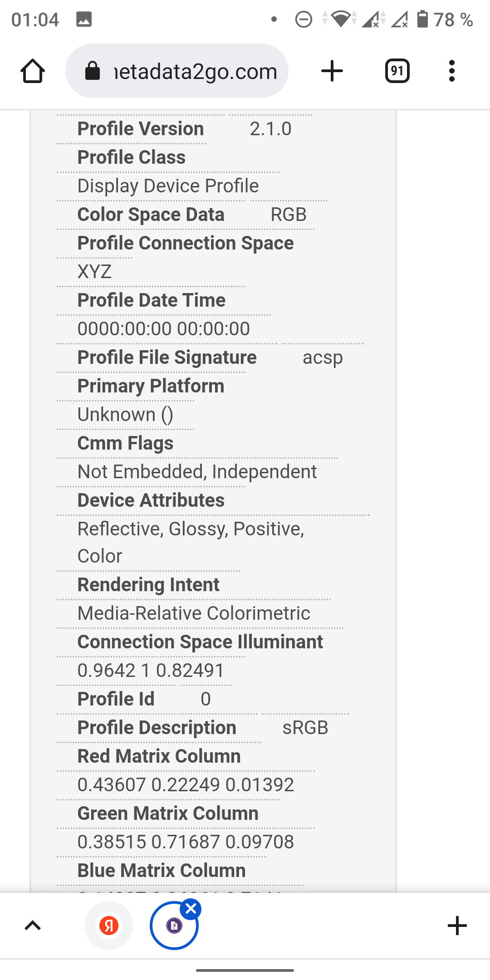Image resolution: width=490 pixels, height=980 pixels.
Task: Open the three-dot browser menu
Action: point(451,71)
